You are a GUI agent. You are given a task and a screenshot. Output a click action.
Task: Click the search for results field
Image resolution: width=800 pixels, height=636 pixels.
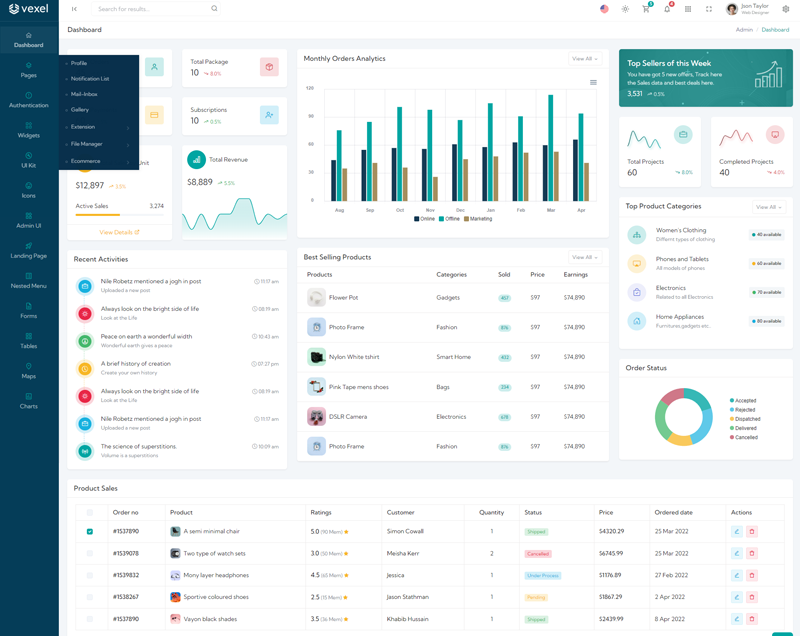152,9
